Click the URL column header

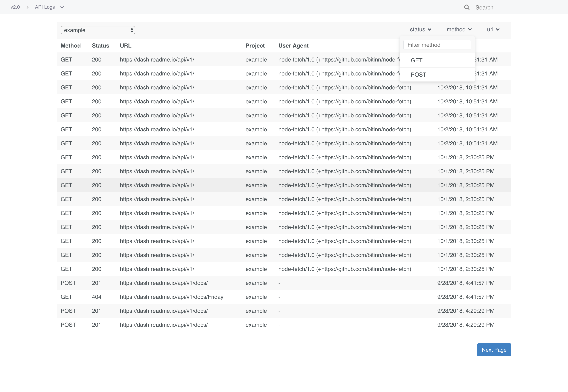(x=125, y=46)
